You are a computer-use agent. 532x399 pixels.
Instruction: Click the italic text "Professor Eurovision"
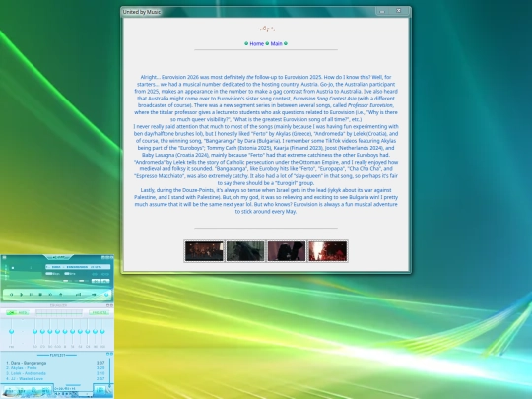tap(370, 105)
